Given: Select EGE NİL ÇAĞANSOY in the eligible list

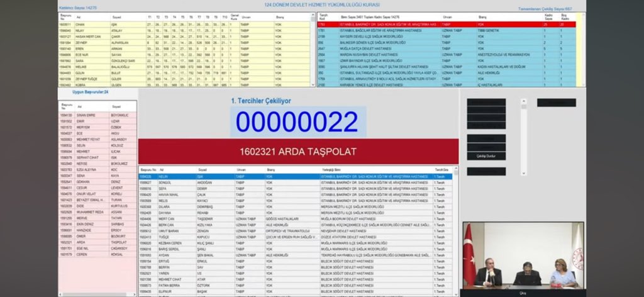Looking at the screenshot, I should (x=97, y=249).
